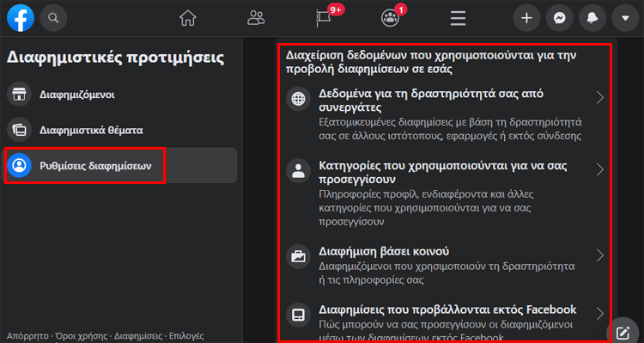This screenshot has width=644, height=343.
Task: Select Διαφημιστικά θέματα in the sidebar
Action: (120, 130)
